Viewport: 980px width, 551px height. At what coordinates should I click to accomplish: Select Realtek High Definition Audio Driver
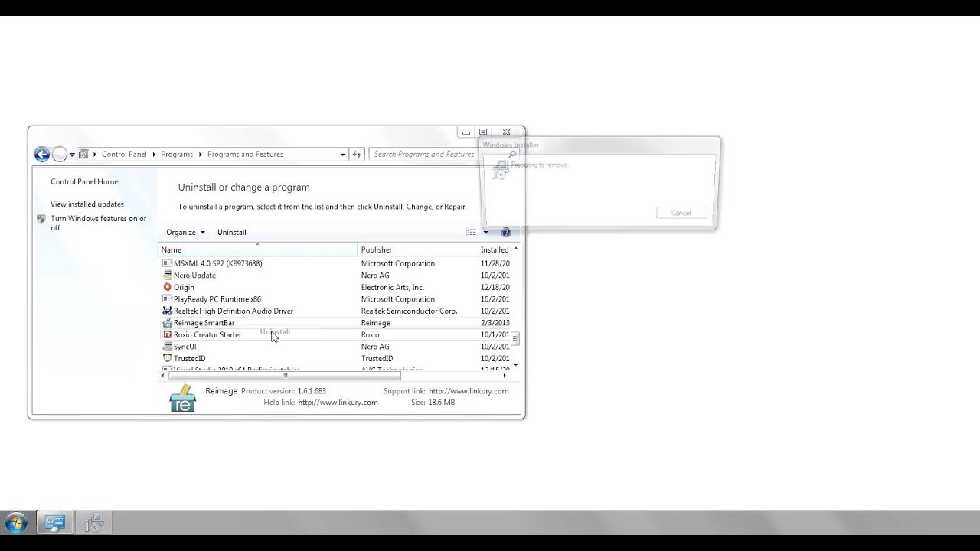pyautogui.click(x=335, y=311)
